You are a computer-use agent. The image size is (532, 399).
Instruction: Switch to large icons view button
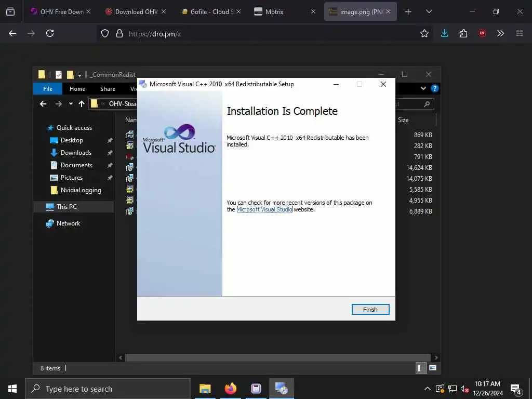[432, 368]
